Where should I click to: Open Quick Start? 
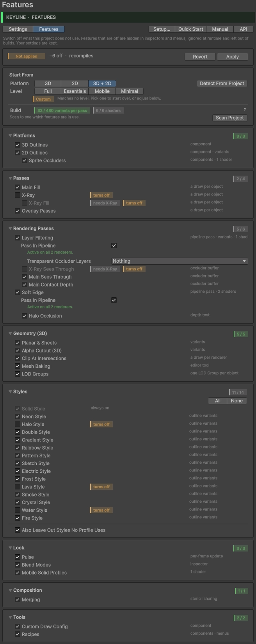(x=191, y=29)
